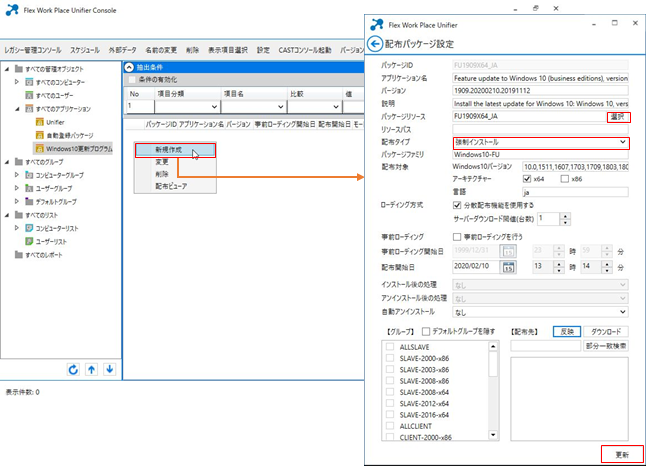Select 新規作成 in the context menu
This screenshot has height=466, width=646.
tap(175, 150)
